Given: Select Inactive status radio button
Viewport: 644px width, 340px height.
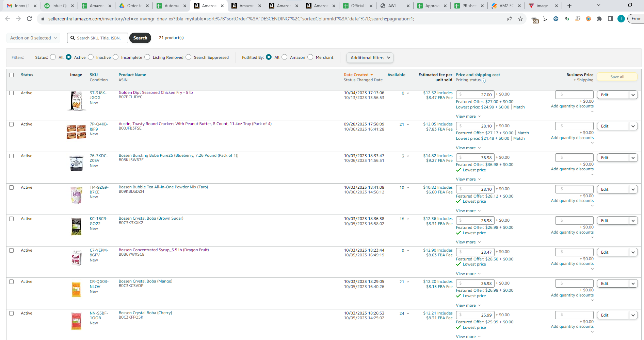Looking at the screenshot, I should [91, 57].
